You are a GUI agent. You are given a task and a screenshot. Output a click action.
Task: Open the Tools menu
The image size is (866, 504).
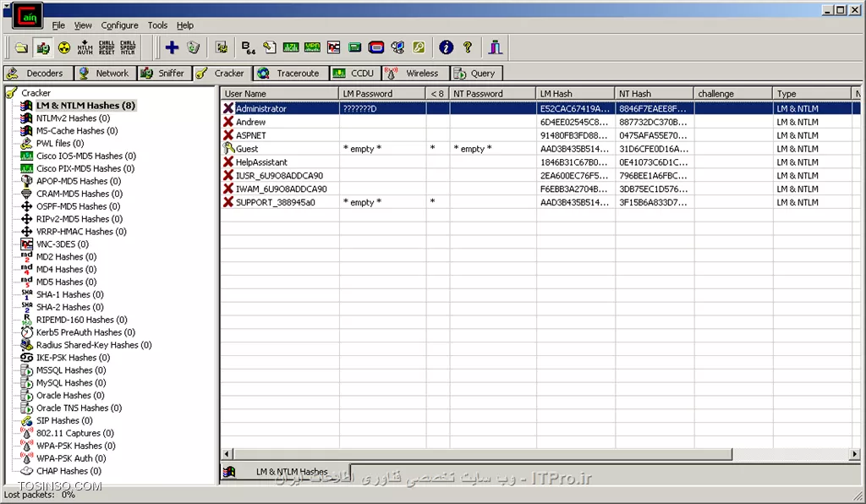[157, 25]
